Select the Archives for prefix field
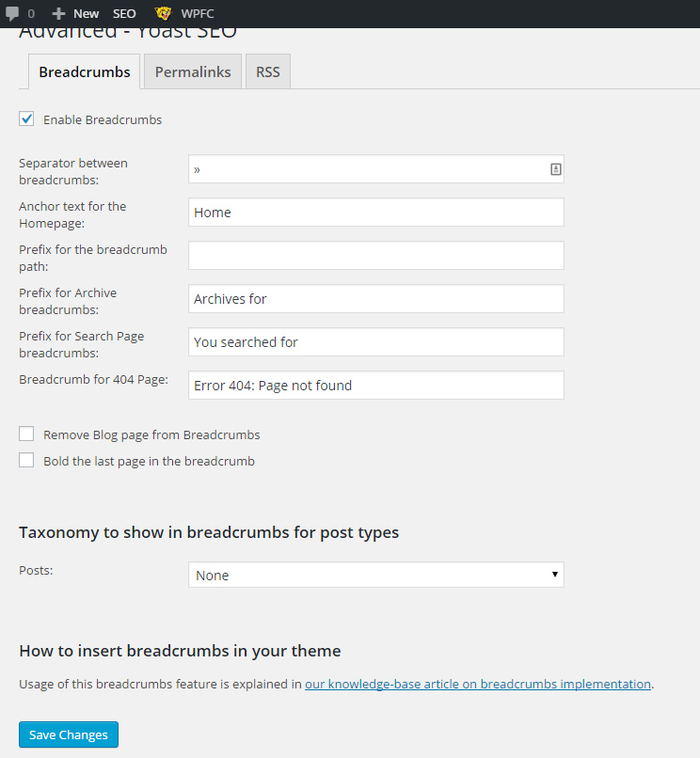This screenshot has height=758, width=700. coord(375,298)
